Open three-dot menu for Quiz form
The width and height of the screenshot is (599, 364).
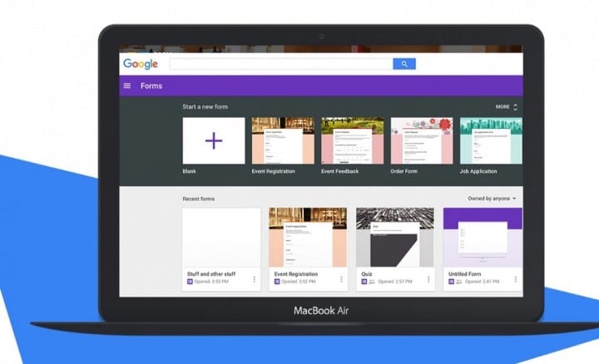click(428, 279)
